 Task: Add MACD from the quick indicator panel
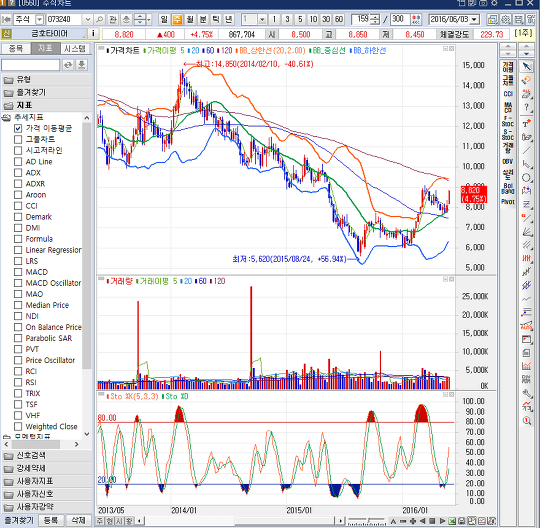508,107
